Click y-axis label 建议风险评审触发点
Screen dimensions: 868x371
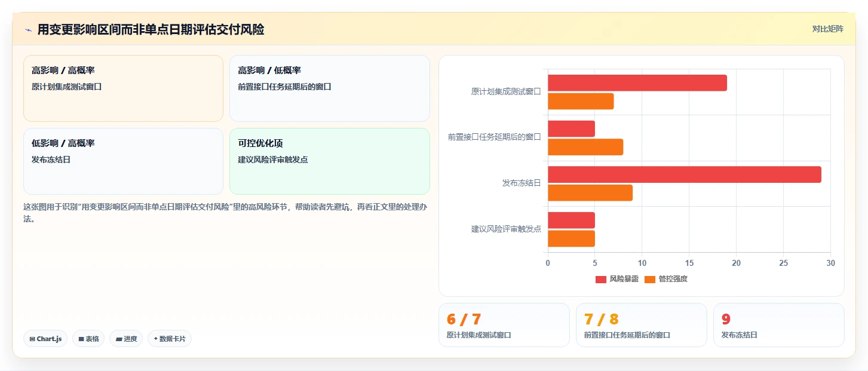coord(506,229)
